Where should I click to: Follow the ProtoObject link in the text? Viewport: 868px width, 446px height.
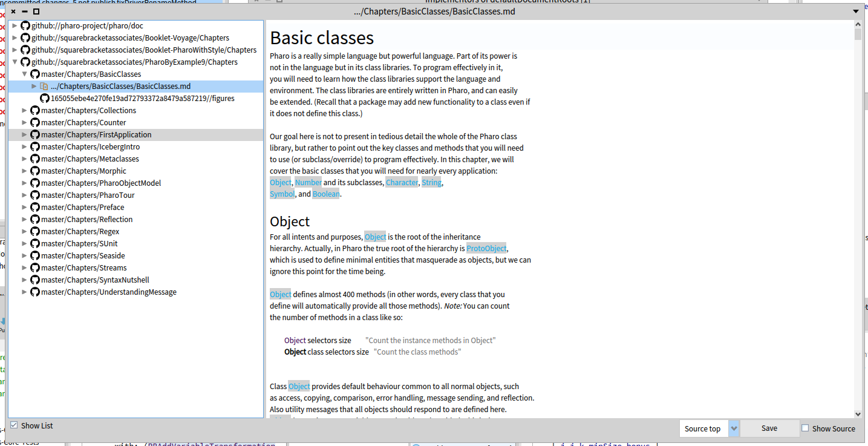486,249
